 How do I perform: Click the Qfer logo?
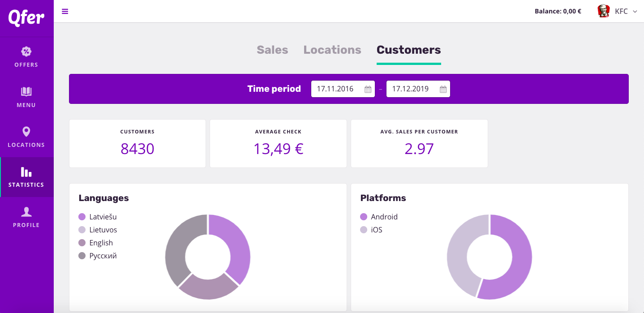(x=26, y=17)
